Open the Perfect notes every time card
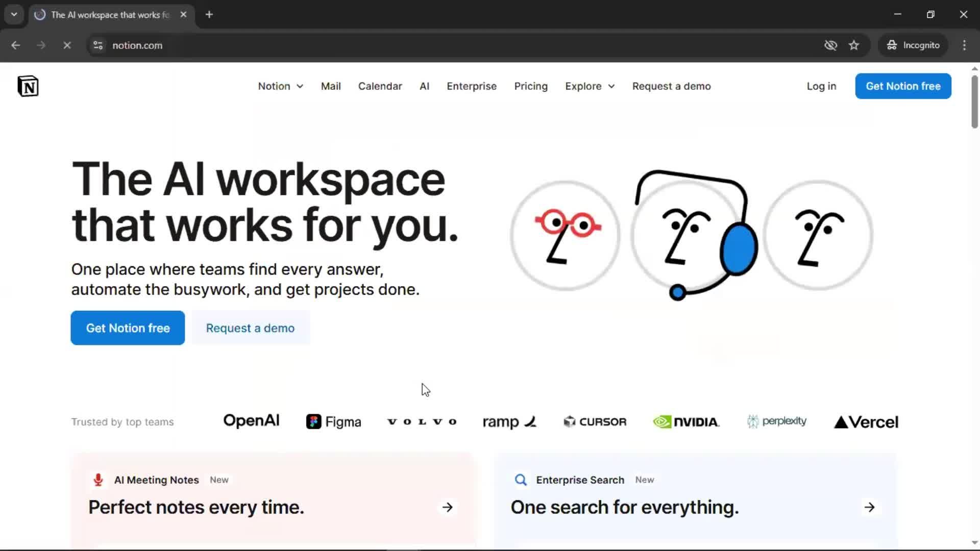 click(x=273, y=501)
